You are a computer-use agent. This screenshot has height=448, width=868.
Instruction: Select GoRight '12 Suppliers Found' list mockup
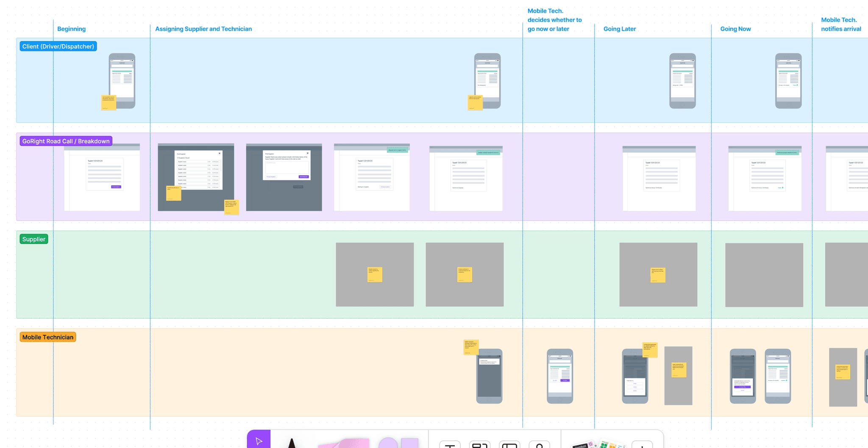[196, 177]
